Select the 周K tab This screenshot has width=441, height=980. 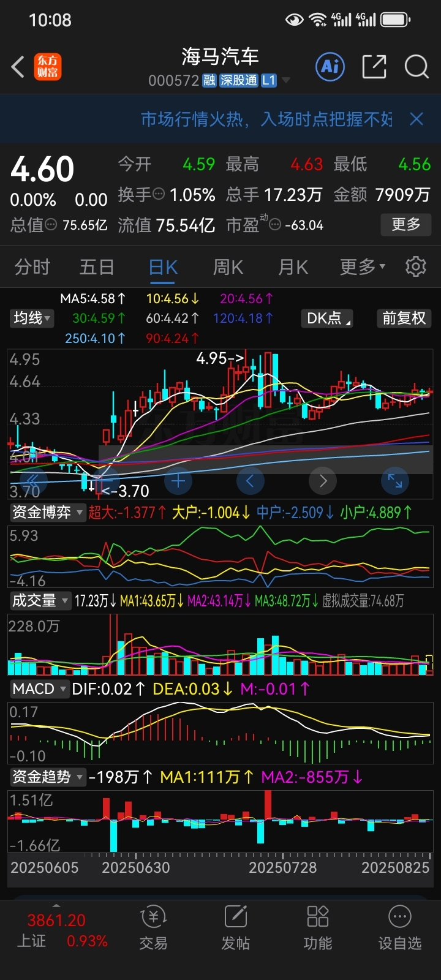(x=228, y=267)
